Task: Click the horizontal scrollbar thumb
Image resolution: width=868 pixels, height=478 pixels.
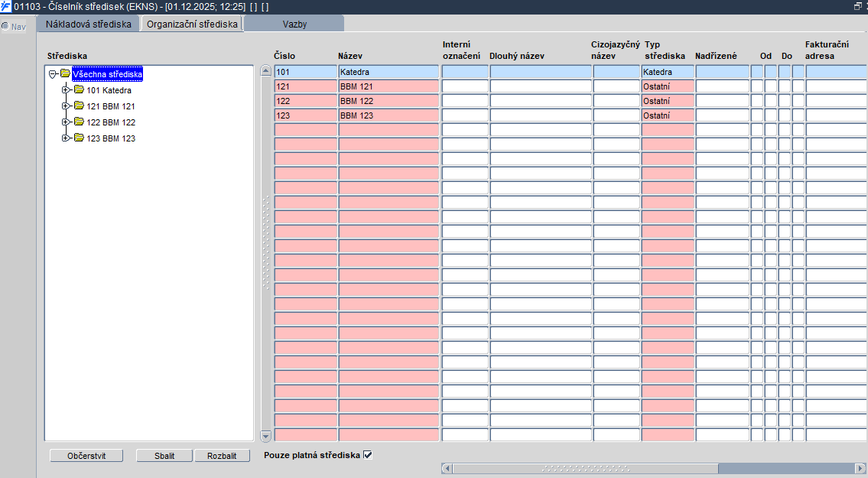Action: [586, 469]
